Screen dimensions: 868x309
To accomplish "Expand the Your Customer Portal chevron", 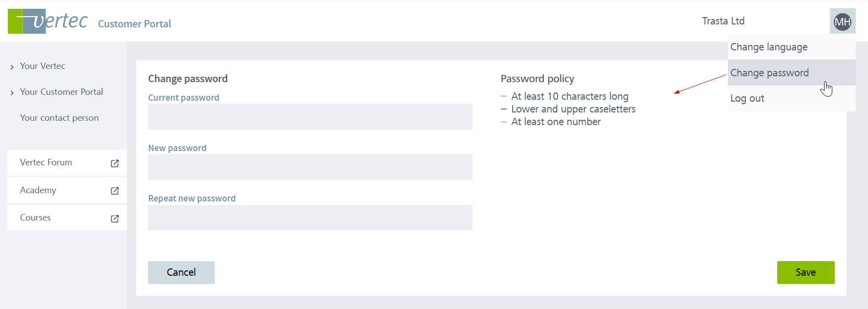I will pos(12,93).
